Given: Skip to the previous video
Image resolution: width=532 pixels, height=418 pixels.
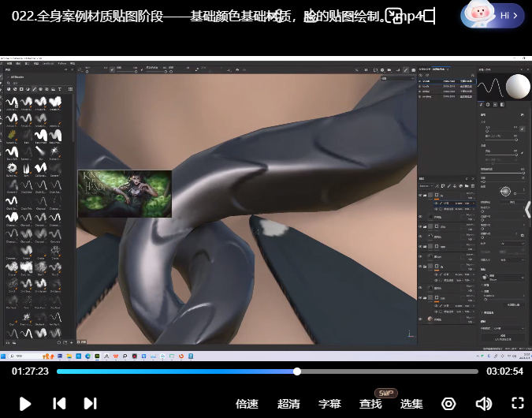Looking at the screenshot, I should pyautogui.click(x=59, y=403).
